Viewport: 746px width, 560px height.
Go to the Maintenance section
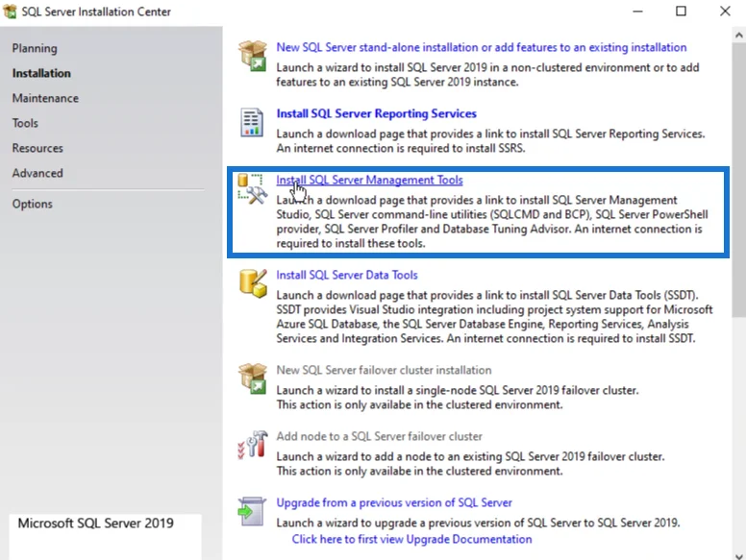tap(45, 98)
